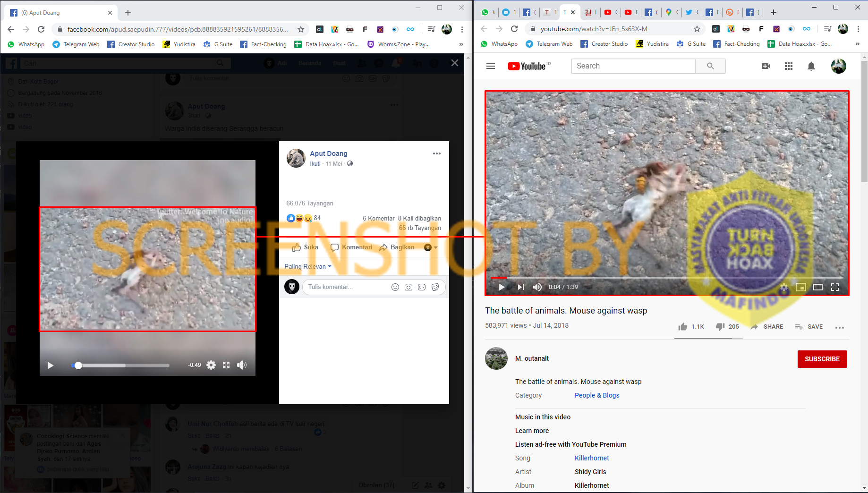Image resolution: width=868 pixels, height=493 pixels.
Task: Reload the Facebook browser window
Action: pyautogui.click(x=41, y=29)
